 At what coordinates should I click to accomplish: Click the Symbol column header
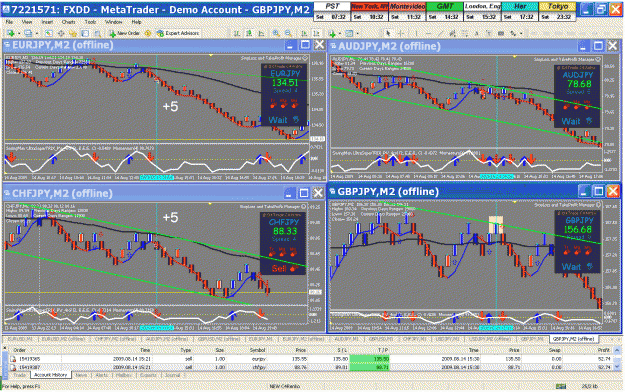(x=257, y=350)
